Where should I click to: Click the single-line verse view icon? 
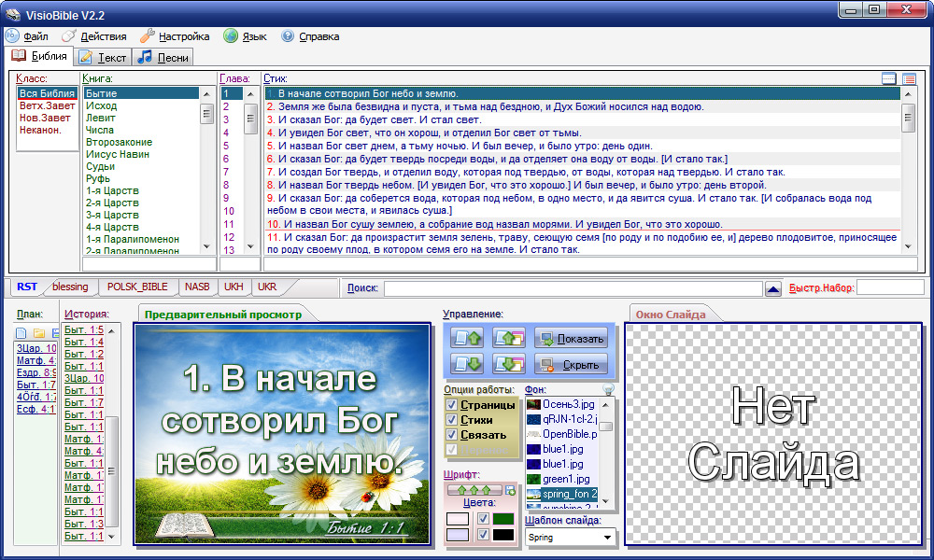click(889, 79)
